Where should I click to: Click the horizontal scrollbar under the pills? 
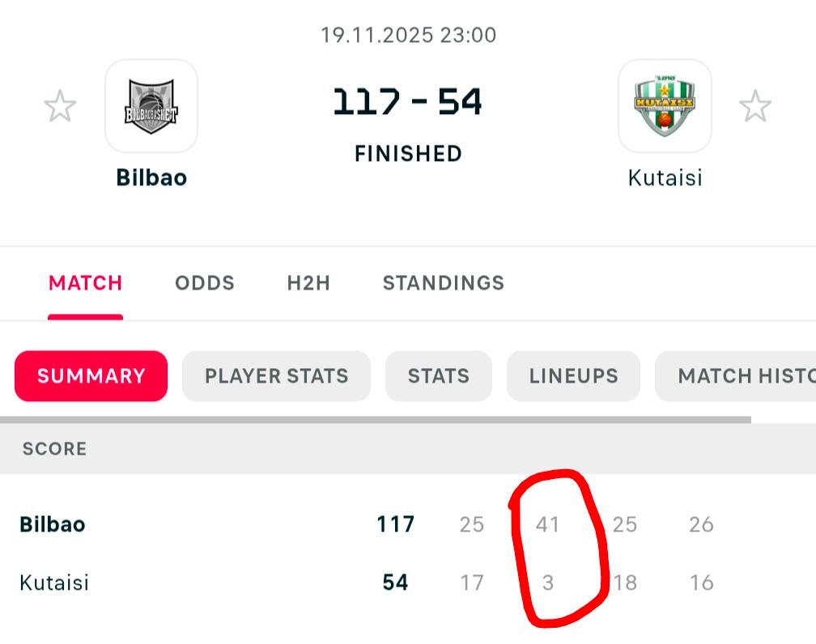pyautogui.click(x=376, y=420)
